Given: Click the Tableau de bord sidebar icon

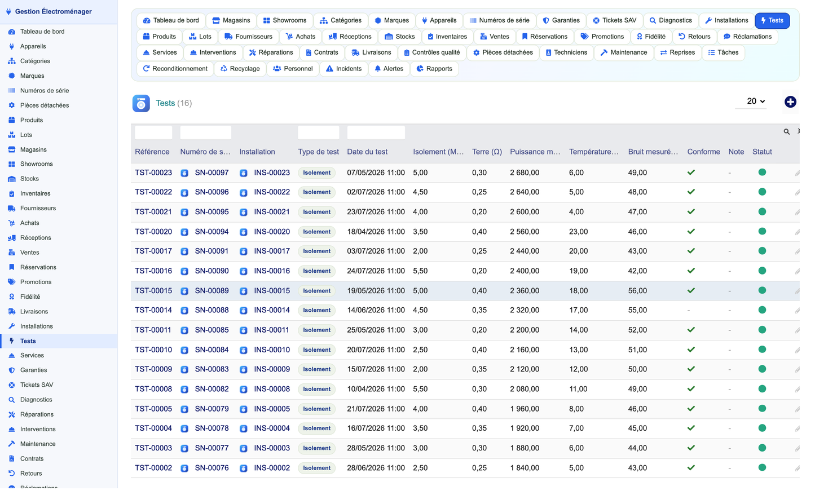Looking at the screenshot, I should tap(11, 32).
